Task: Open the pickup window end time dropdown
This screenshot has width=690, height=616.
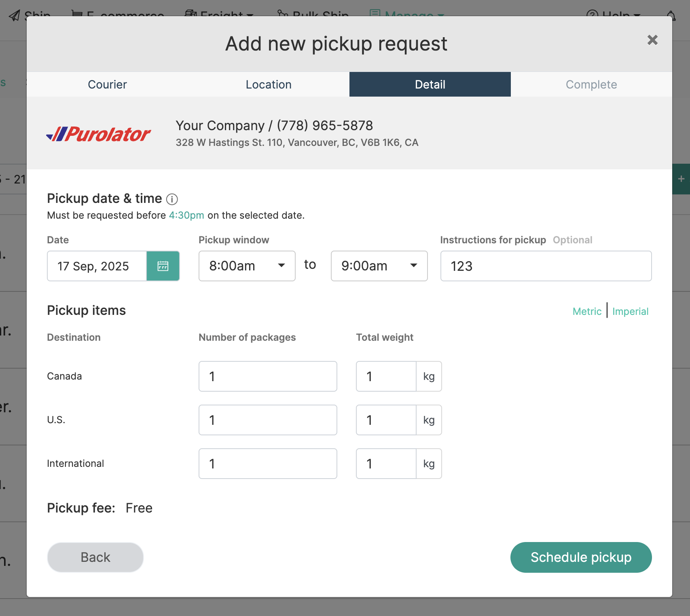Action: (x=379, y=266)
